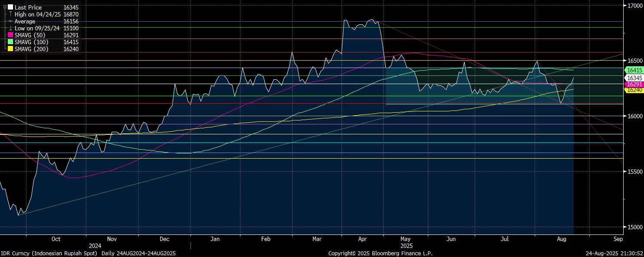
Task: Click the Bloomberg Finance copyright text
Action: click(380, 253)
